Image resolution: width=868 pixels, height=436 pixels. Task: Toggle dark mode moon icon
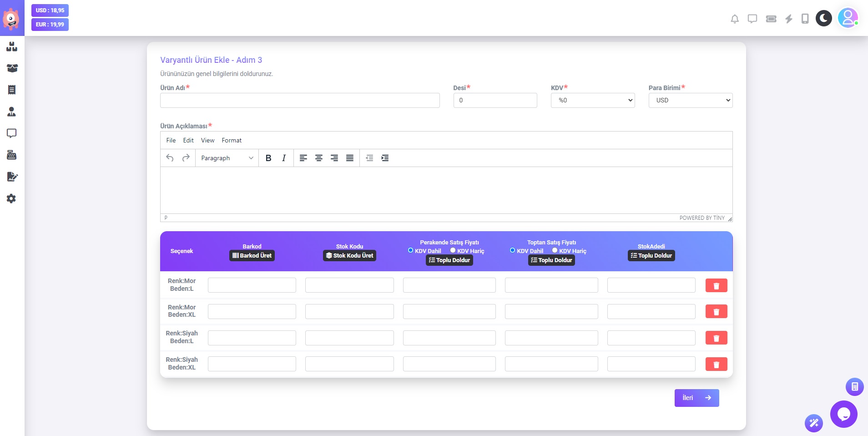823,18
